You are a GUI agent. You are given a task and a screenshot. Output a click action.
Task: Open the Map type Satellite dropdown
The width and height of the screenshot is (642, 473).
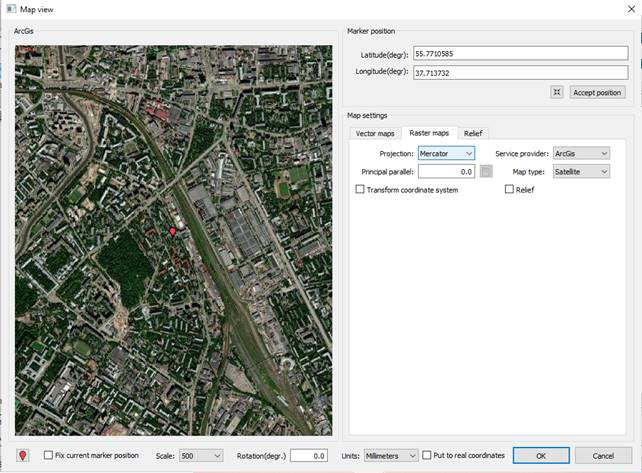point(581,172)
